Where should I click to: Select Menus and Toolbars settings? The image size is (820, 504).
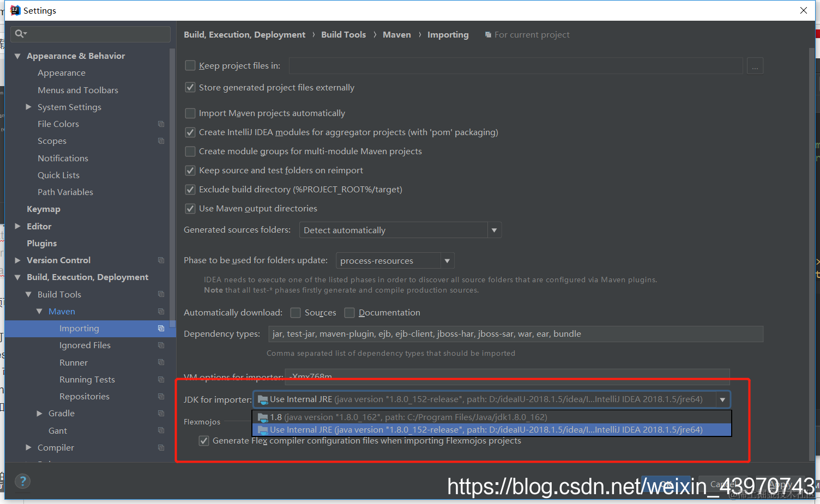78,90
